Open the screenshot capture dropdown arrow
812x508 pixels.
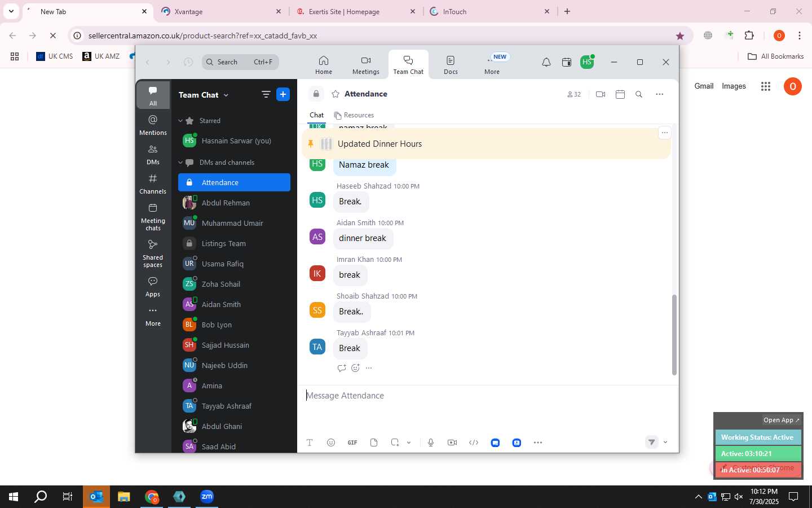click(x=409, y=443)
